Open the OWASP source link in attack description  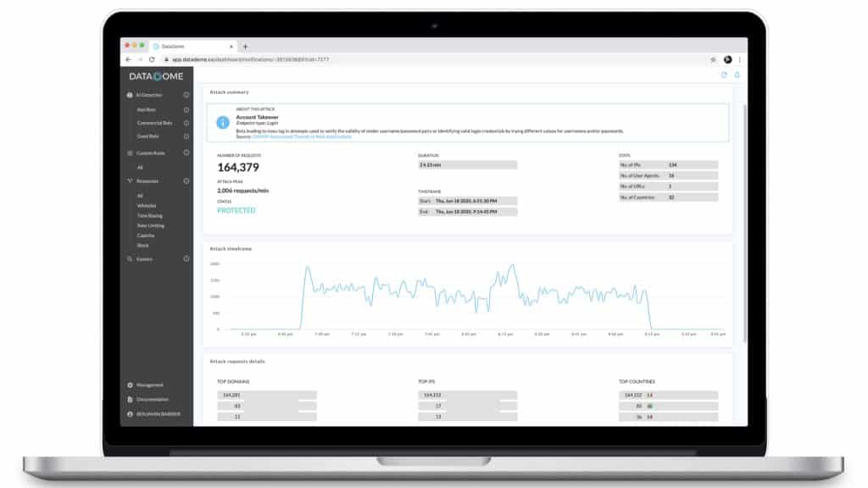click(x=302, y=136)
